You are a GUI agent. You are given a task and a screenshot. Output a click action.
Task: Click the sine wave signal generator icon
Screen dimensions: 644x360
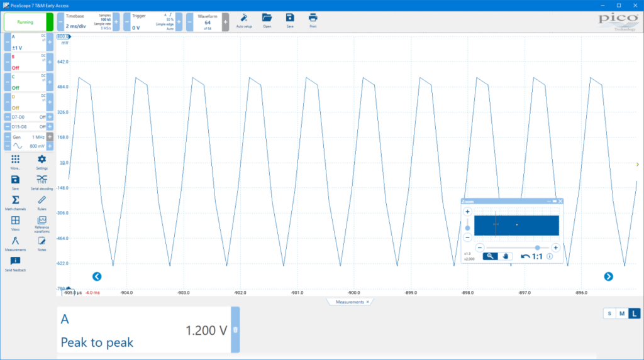[x=18, y=146]
